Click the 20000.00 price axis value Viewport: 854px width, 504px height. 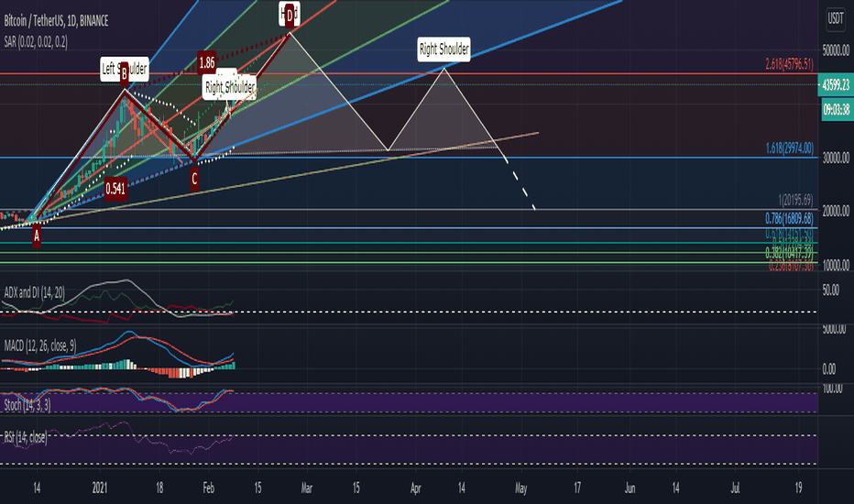[x=836, y=211]
